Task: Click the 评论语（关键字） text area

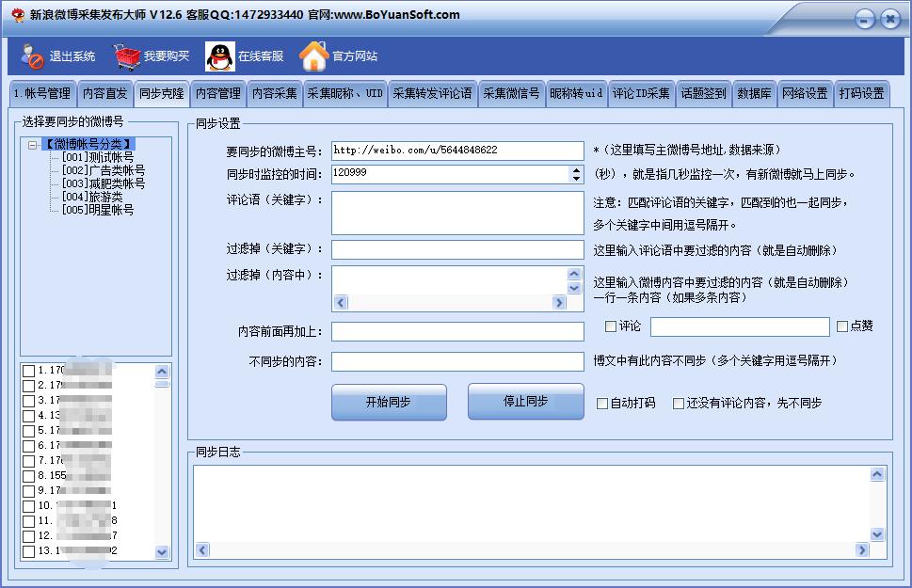Action: (x=457, y=214)
